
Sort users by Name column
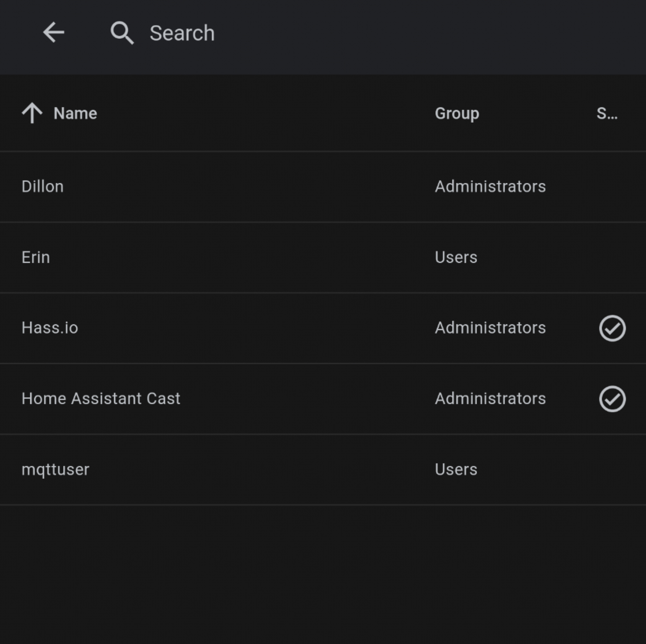click(75, 113)
